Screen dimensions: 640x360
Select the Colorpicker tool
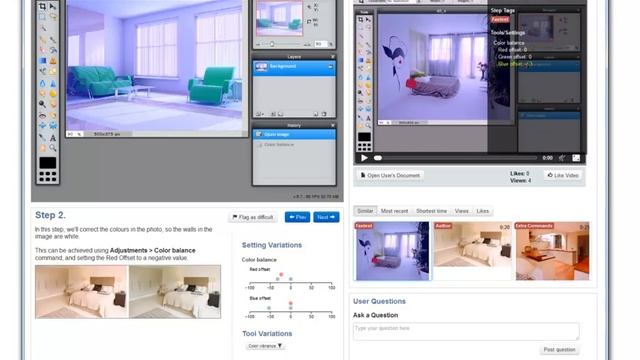[x=42, y=137]
